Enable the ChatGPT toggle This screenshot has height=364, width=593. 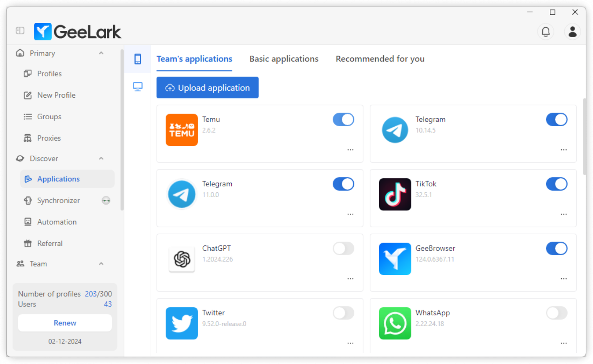pyautogui.click(x=343, y=249)
